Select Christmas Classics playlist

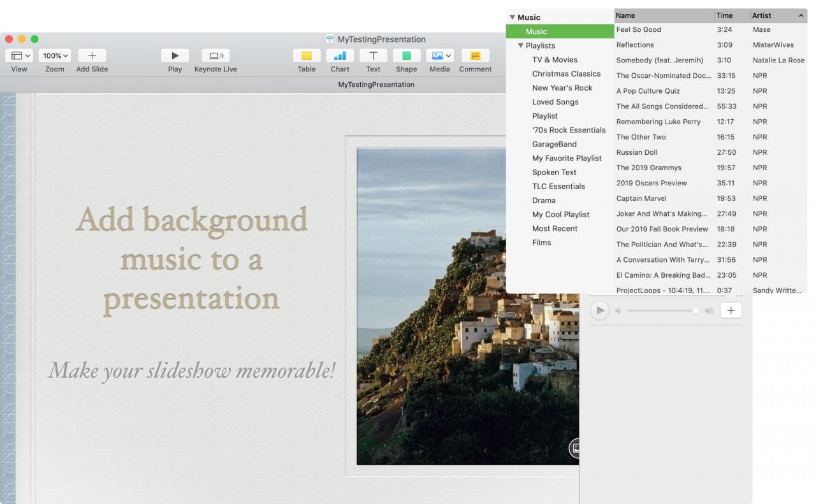(566, 73)
